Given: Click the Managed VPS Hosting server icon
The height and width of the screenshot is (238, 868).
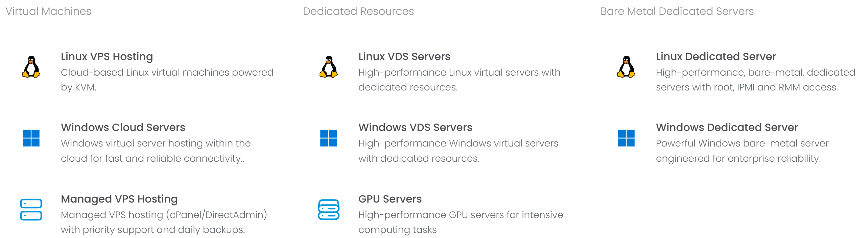Looking at the screenshot, I should coord(31,210).
